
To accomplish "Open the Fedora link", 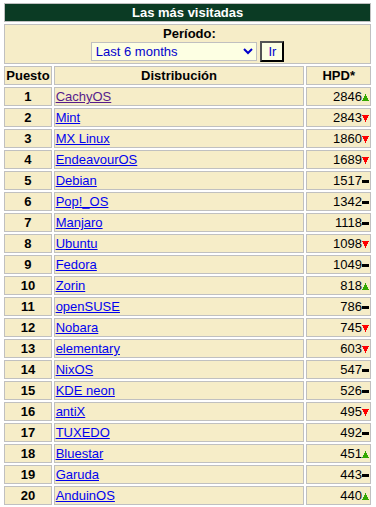I will [x=76, y=265].
